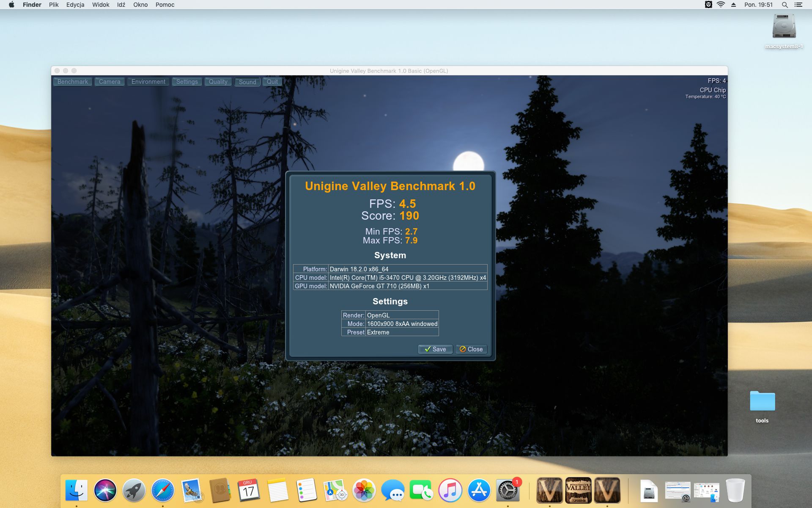Screen dimensions: 812x508
Task: Open the App Store from the dock
Action: pyautogui.click(x=479, y=491)
